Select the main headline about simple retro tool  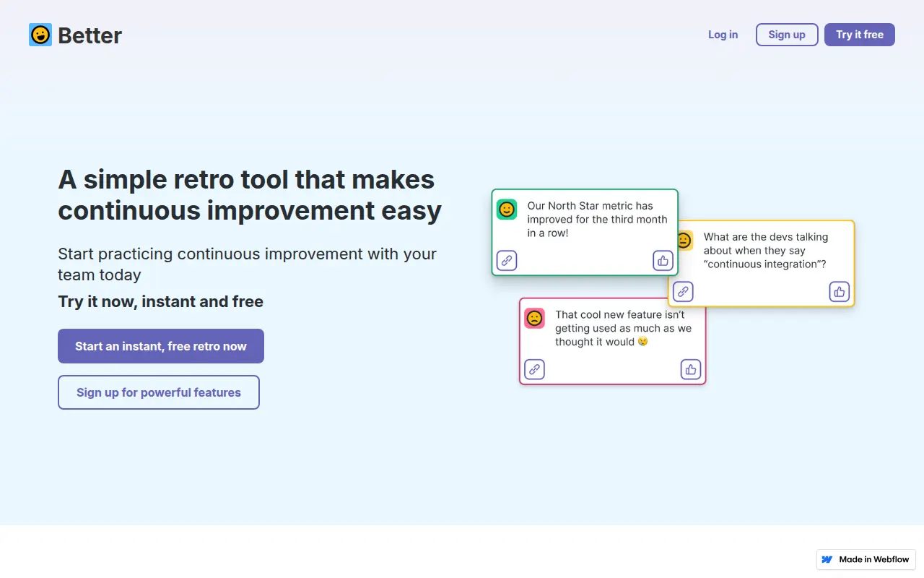pos(250,194)
